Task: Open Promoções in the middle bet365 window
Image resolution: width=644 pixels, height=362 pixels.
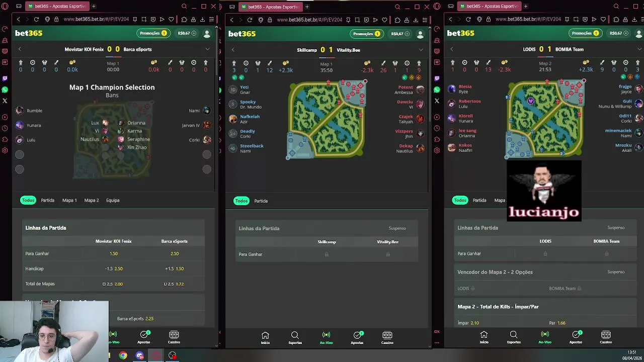Action: point(366,34)
